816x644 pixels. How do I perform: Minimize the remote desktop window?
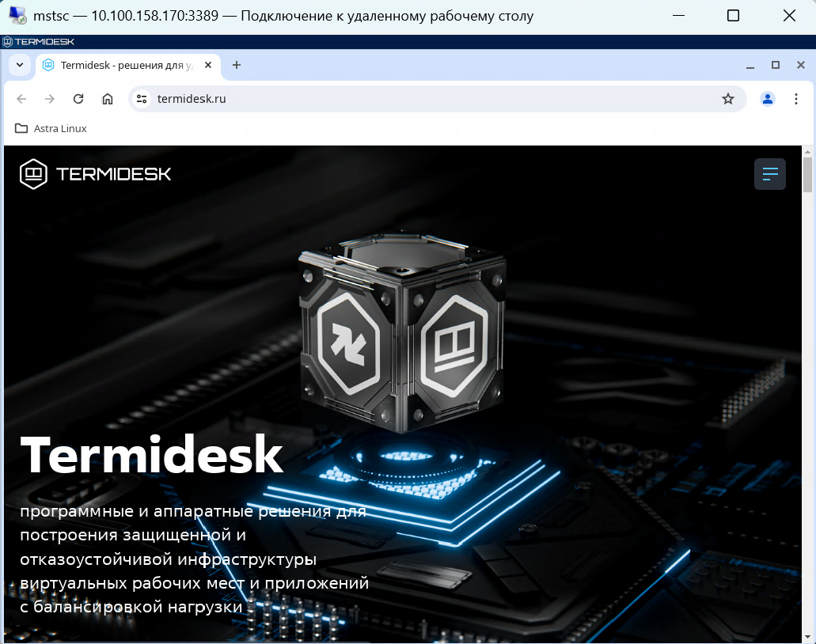pyautogui.click(x=678, y=16)
